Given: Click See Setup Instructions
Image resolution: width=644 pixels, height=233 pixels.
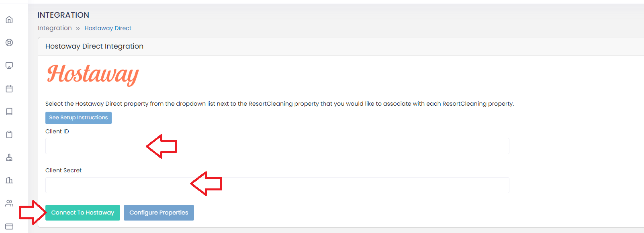Looking at the screenshot, I should [78, 118].
